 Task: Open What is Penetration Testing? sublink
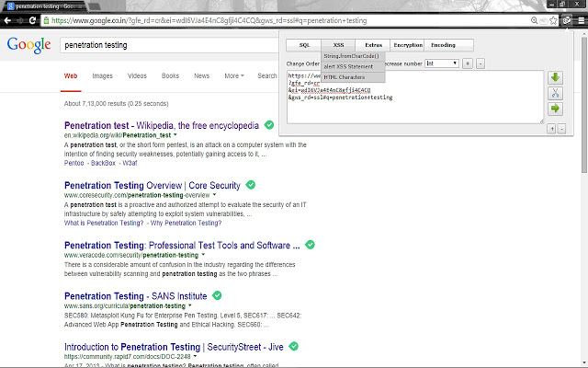click(104, 223)
